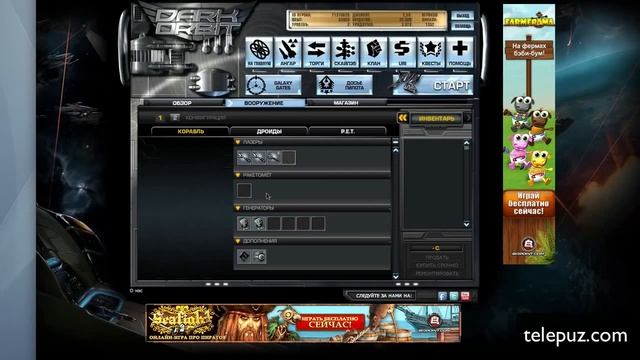This screenshot has height=360, width=640.
Task: Collapse the ГЕНЕРАТОРЫ section
Action: [238, 208]
